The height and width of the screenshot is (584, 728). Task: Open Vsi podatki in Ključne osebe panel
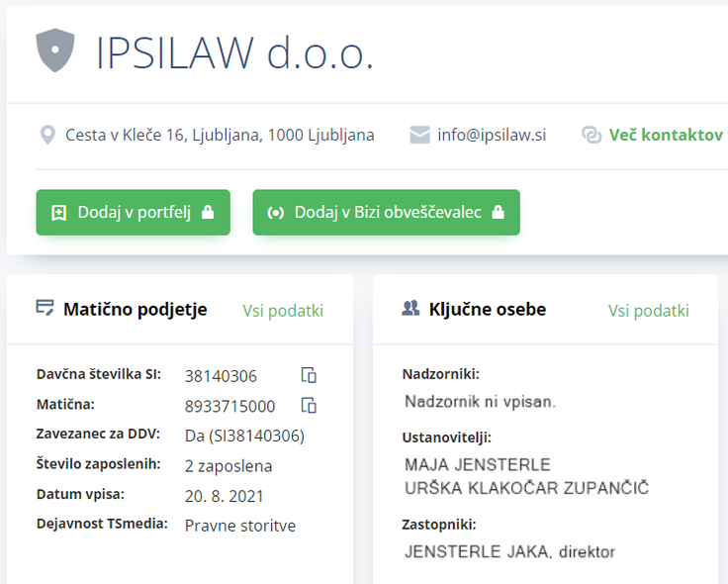(x=649, y=311)
